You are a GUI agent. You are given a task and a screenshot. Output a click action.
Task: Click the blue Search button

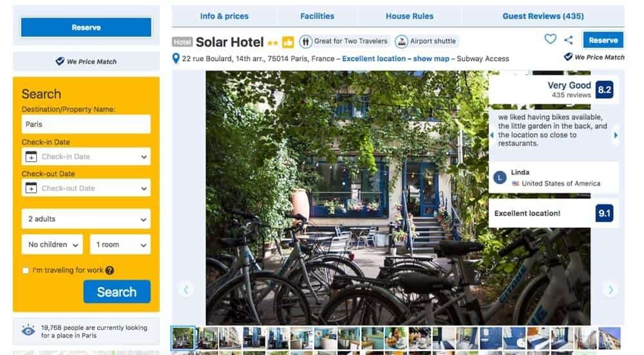[117, 292]
